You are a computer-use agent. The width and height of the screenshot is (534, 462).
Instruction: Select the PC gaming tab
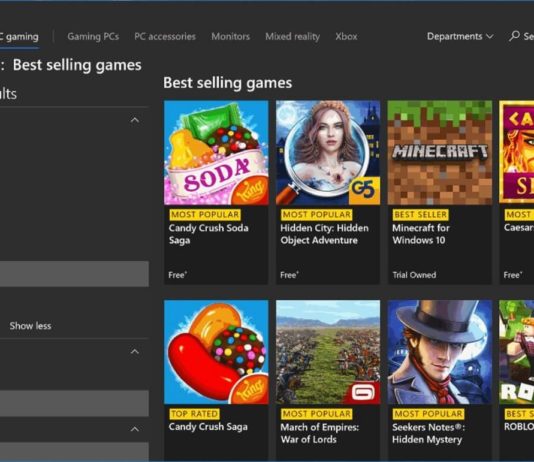[x=19, y=37]
